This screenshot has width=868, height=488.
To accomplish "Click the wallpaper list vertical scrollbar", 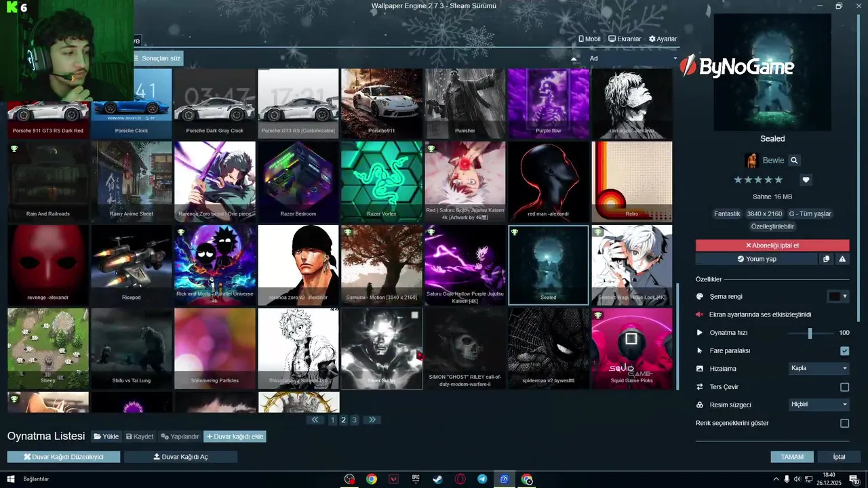I will pyautogui.click(x=677, y=337).
